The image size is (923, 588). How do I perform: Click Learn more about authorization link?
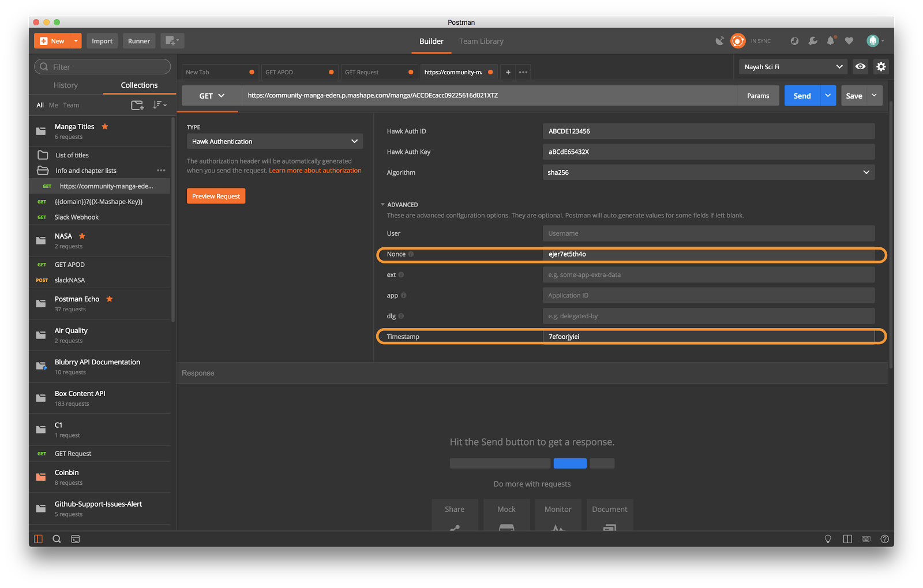click(315, 171)
